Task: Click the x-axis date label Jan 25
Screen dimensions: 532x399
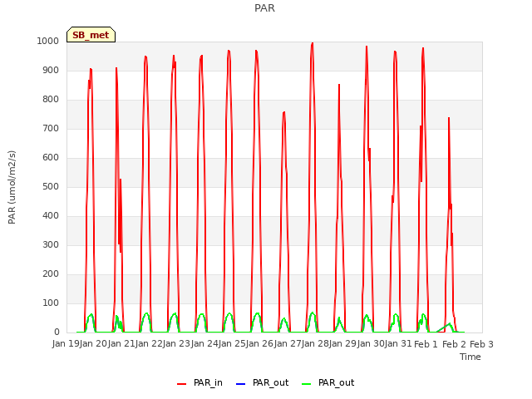Action: tap(232, 344)
